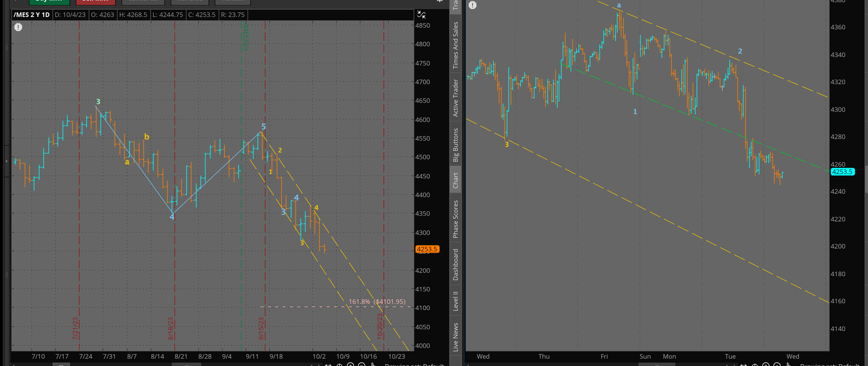Select the blue wave a label on the intraday chart
This screenshot has width=868, height=366.
coord(619,5)
